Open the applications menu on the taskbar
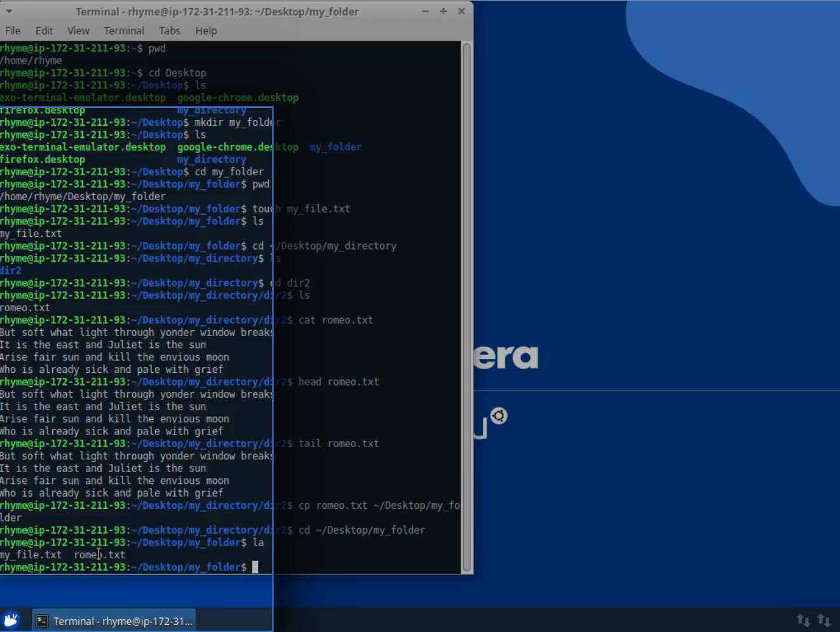 click(x=11, y=620)
